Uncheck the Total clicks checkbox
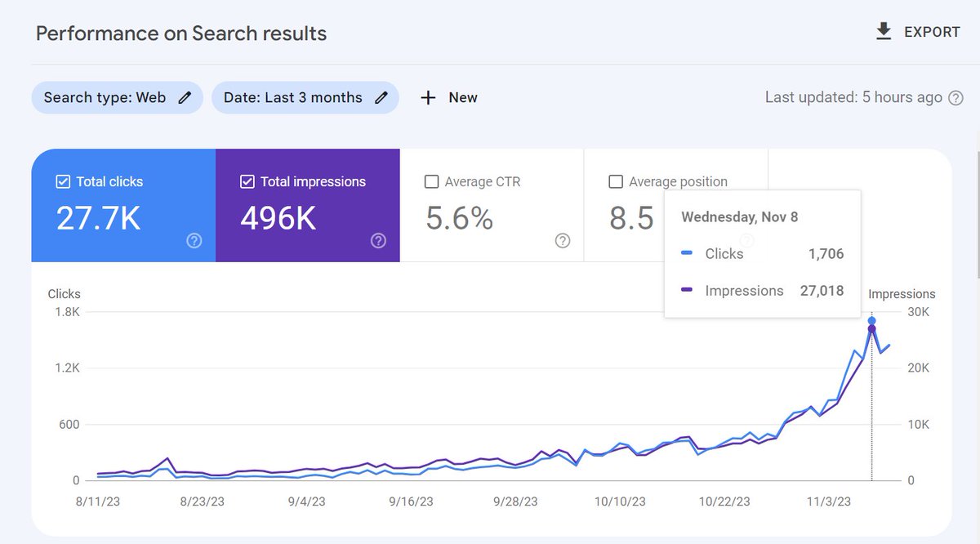 click(x=63, y=181)
